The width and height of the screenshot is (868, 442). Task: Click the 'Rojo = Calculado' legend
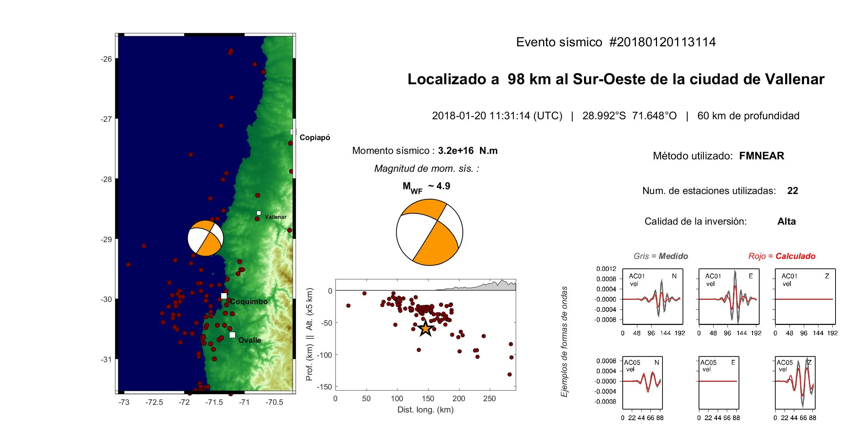pos(782,256)
